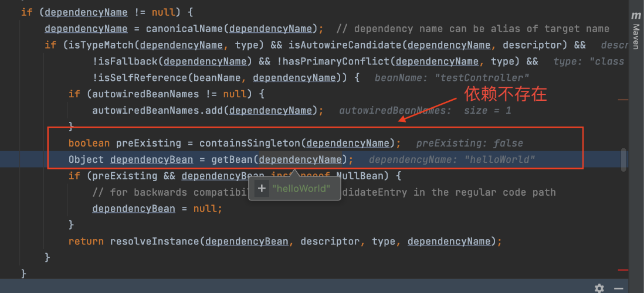
Task: Click the inline hint "preExisting: false"
Action: pos(469,143)
